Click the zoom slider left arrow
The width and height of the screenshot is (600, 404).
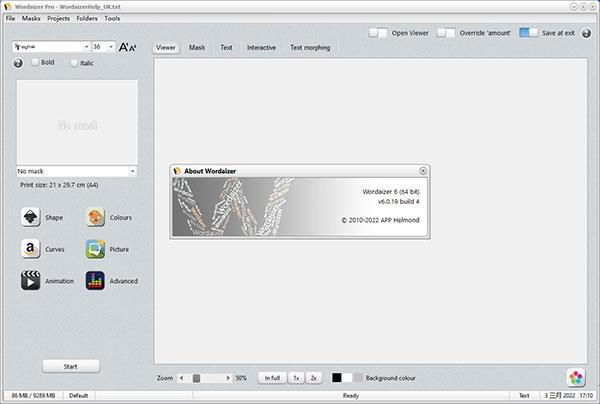point(181,378)
